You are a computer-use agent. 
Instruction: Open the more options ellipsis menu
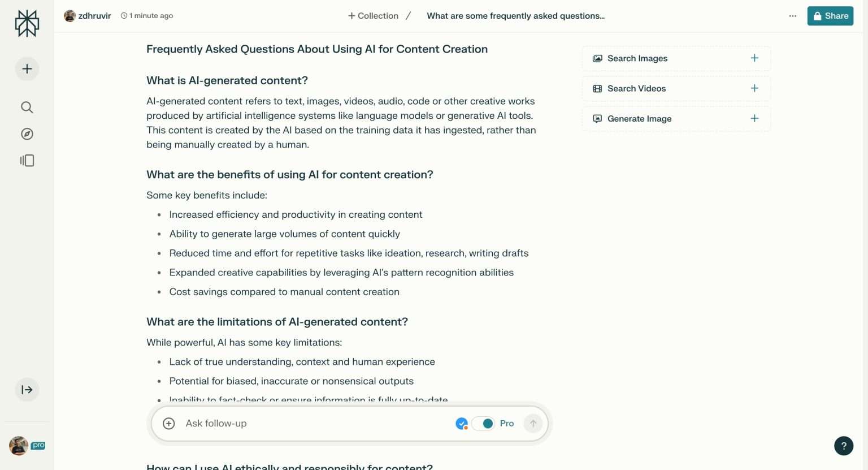(793, 16)
